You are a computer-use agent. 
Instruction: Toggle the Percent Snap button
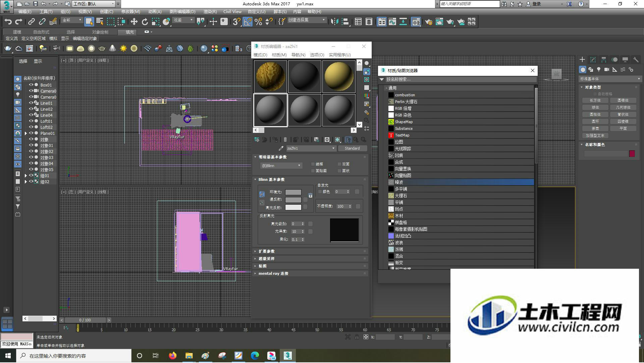pos(258,22)
